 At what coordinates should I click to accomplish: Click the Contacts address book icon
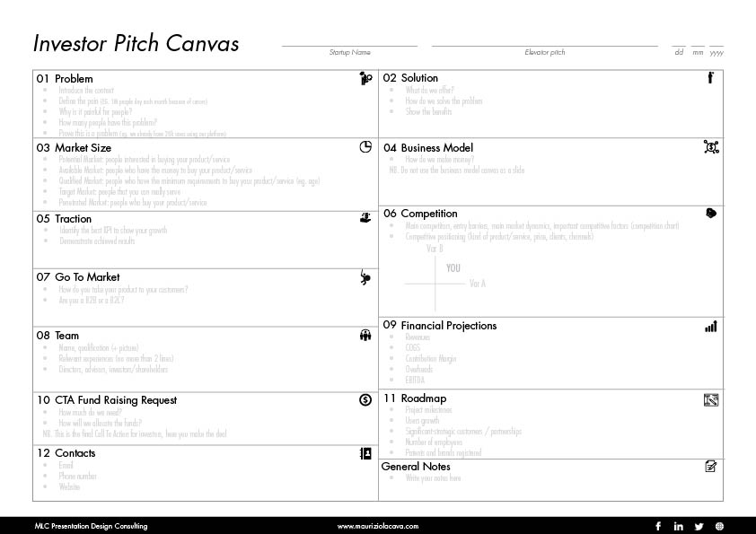365,453
